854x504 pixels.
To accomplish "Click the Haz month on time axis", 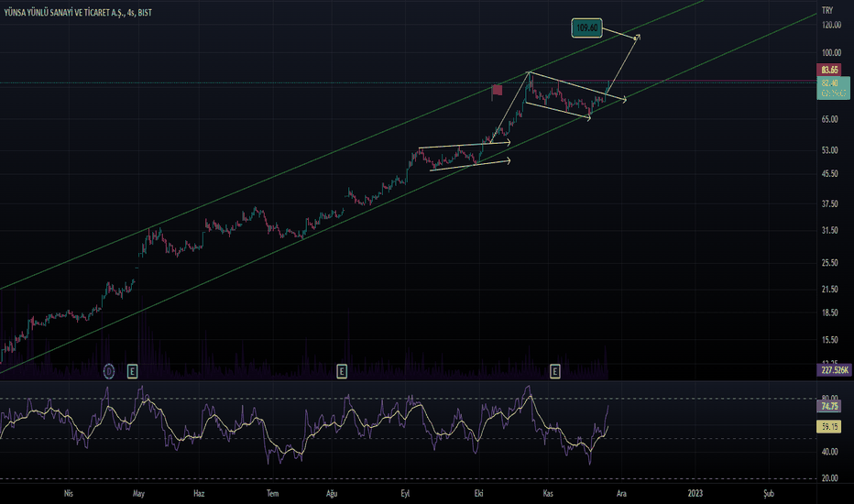I will coord(199,493).
